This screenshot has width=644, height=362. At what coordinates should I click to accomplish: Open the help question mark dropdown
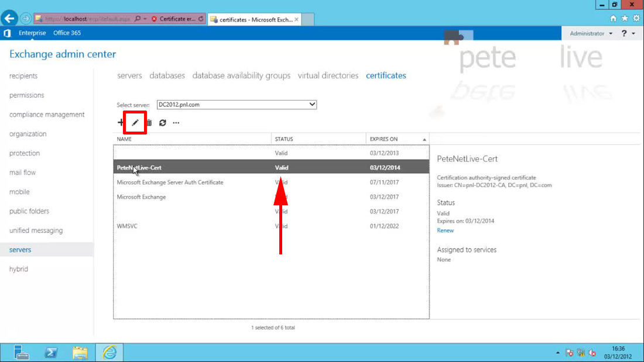coord(628,33)
